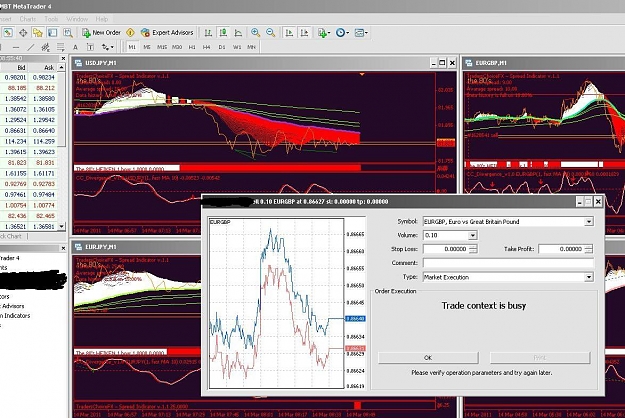Click the Take Profit stepper arrows
Viewport: 625px width, 418px height.
click(x=588, y=249)
